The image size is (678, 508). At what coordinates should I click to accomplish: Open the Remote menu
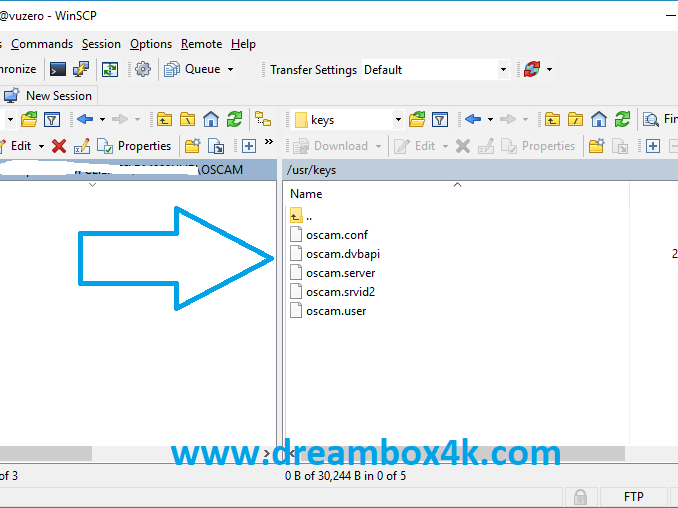pyautogui.click(x=201, y=44)
